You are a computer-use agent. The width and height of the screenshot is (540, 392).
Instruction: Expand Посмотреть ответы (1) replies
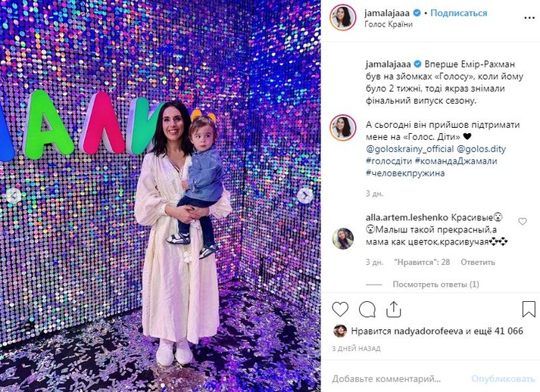tap(436, 285)
